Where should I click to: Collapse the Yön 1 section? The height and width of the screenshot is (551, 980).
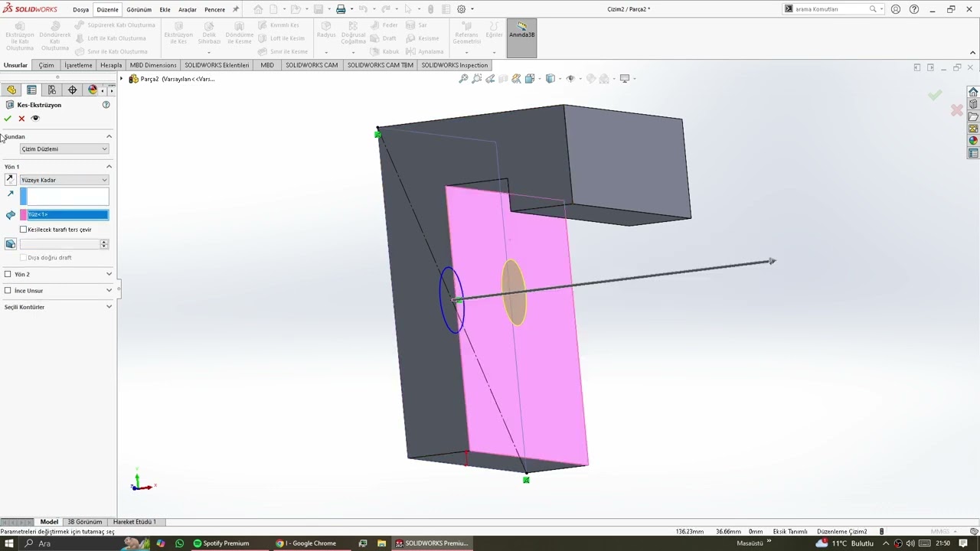pyautogui.click(x=109, y=166)
